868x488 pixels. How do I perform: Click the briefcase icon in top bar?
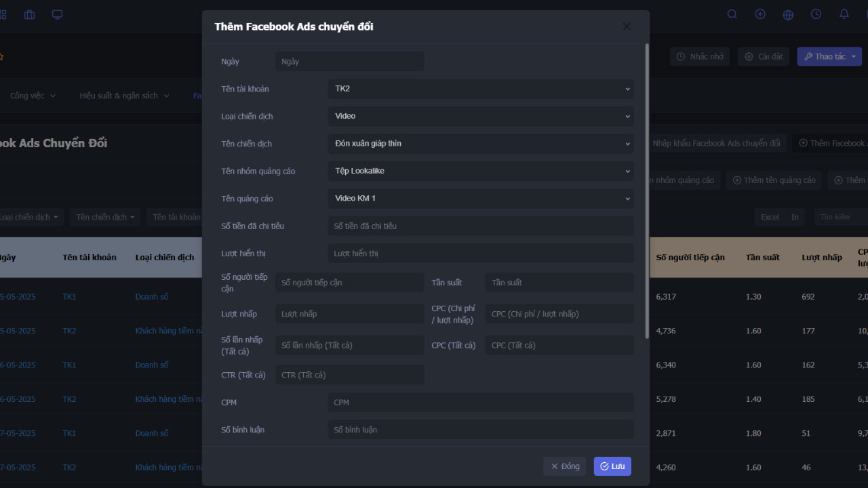(x=29, y=14)
